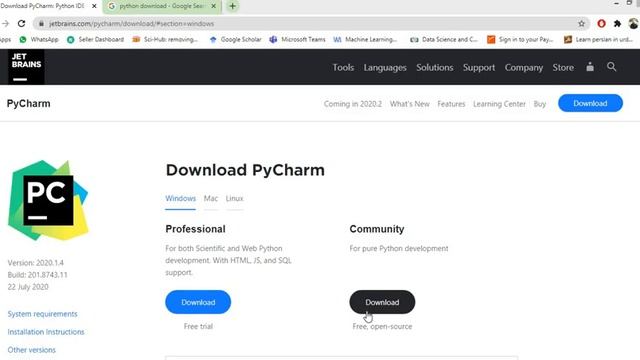Open the Sci-Hub bookmark
The height and width of the screenshot is (360, 640).
pyautogui.click(x=165, y=39)
